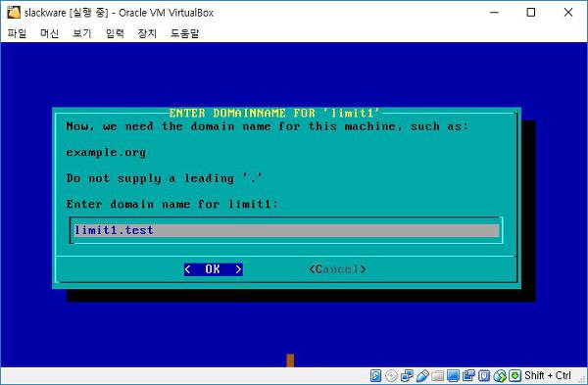Screen dimensions: 588x385
Task: Open the 파일 menu
Action: tap(17, 33)
